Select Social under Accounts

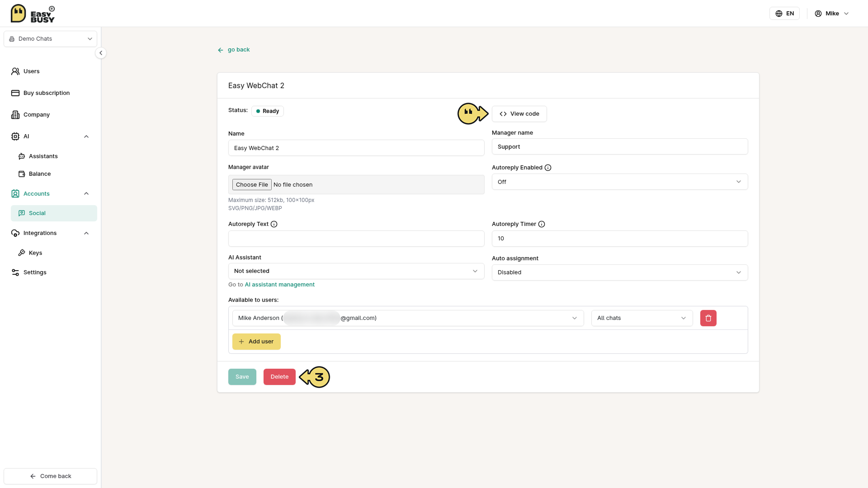click(x=54, y=213)
